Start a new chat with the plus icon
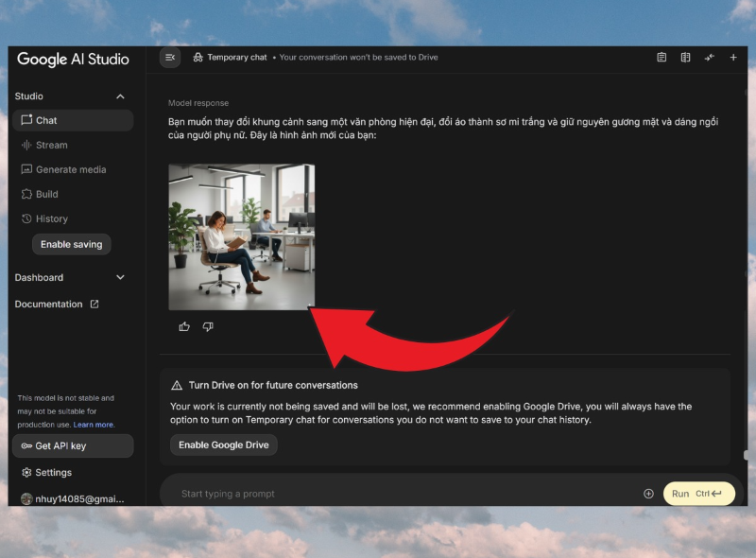 tap(733, 58)
